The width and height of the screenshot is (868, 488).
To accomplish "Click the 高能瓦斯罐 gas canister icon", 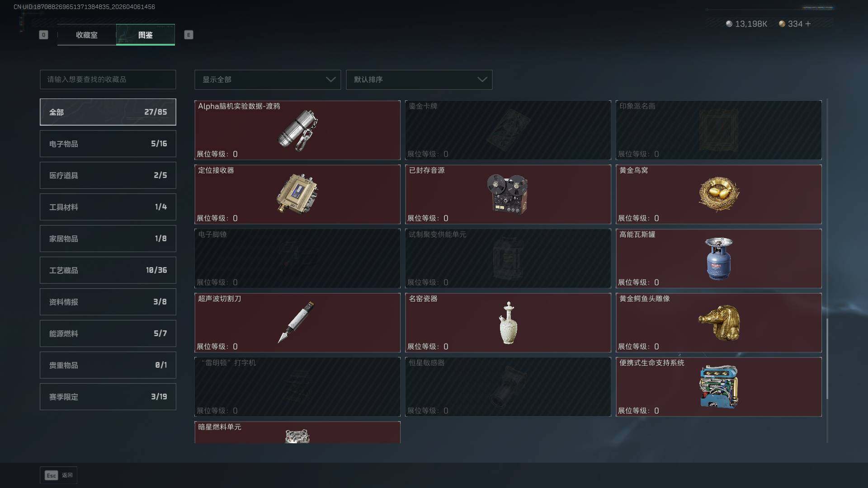I will click(719, 258).
